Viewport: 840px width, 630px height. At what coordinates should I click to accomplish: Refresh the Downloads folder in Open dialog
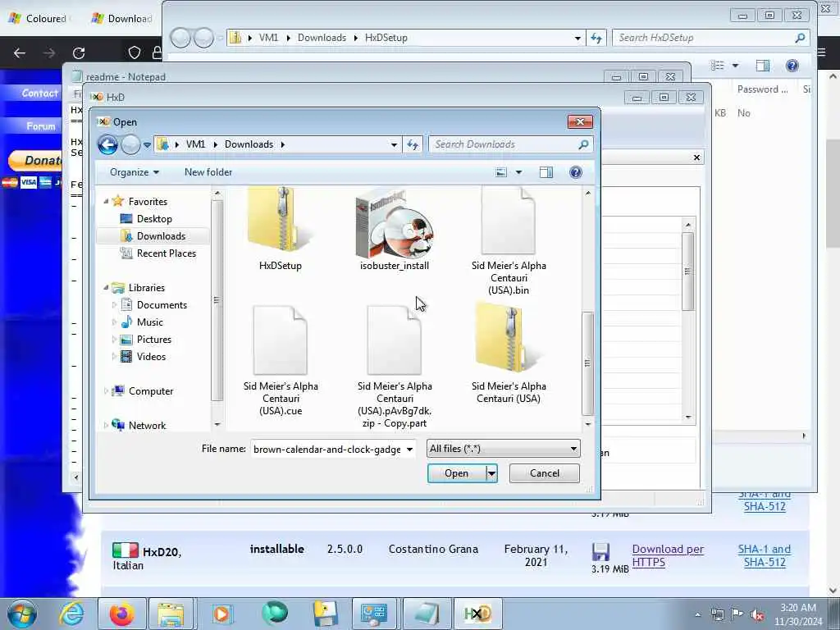(x=413, y=144)
